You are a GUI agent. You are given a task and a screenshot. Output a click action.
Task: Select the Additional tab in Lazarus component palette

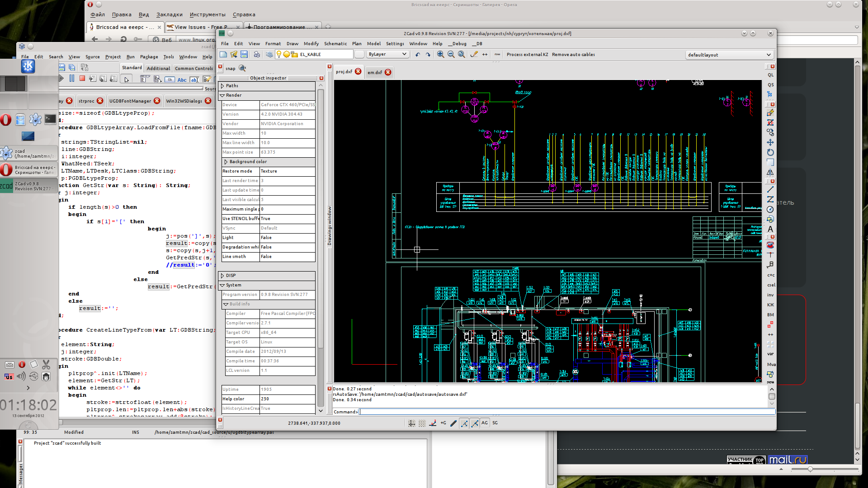[158, 69]
